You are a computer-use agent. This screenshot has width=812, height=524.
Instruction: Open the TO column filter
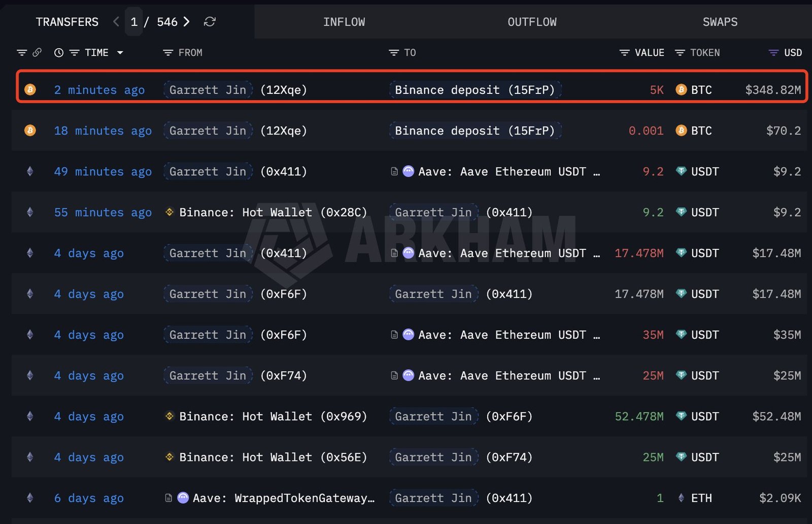[x=394, y=53]
